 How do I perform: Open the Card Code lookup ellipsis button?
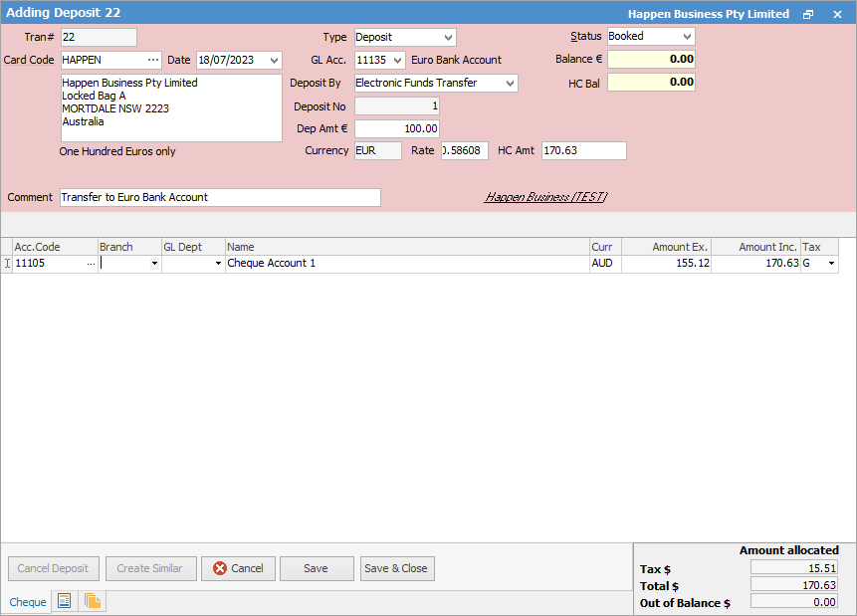click(x=152, y=61)
